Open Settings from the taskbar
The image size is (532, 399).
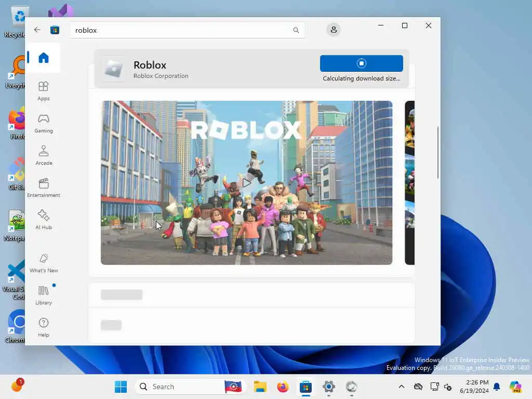329,387
